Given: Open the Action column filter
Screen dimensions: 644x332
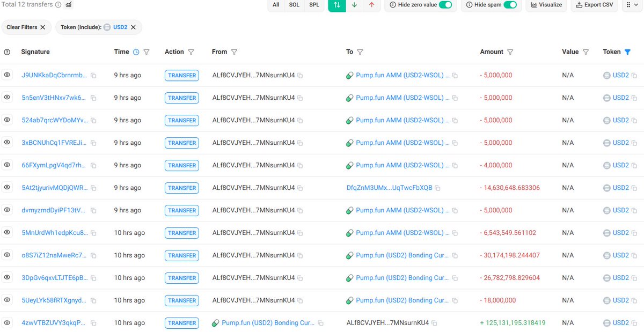Looking at the screenshot, I should coord(191,52).
